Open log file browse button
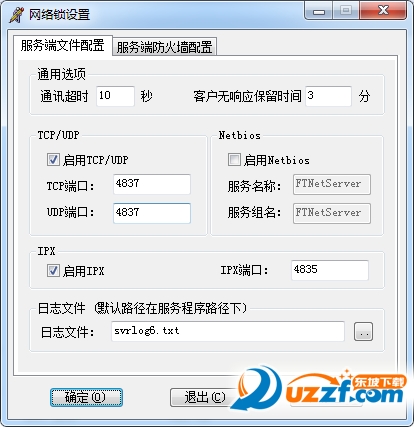 [x=363, y=331]
